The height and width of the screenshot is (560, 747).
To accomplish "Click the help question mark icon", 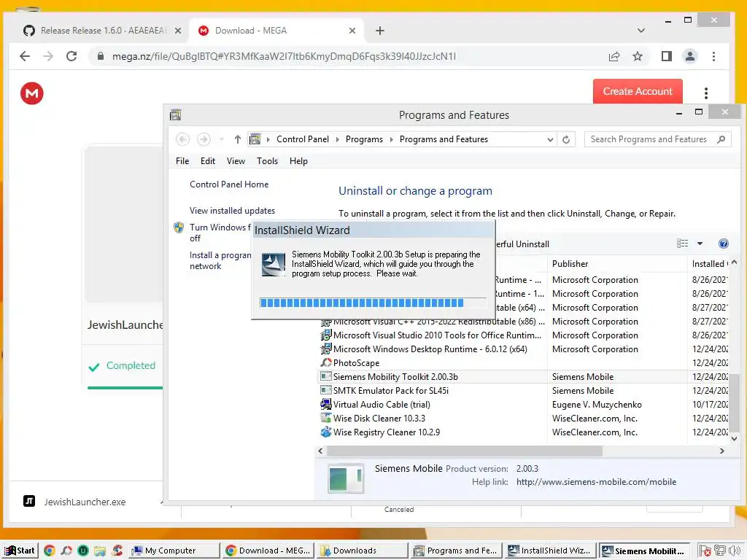I will pos(723,244).
